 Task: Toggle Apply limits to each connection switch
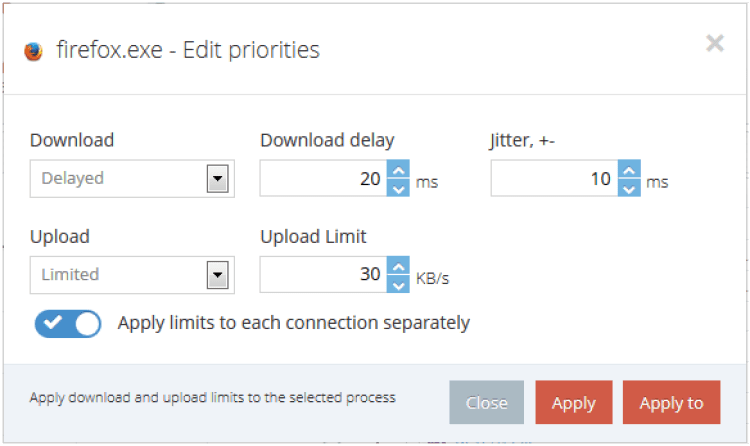pos(68,324)
